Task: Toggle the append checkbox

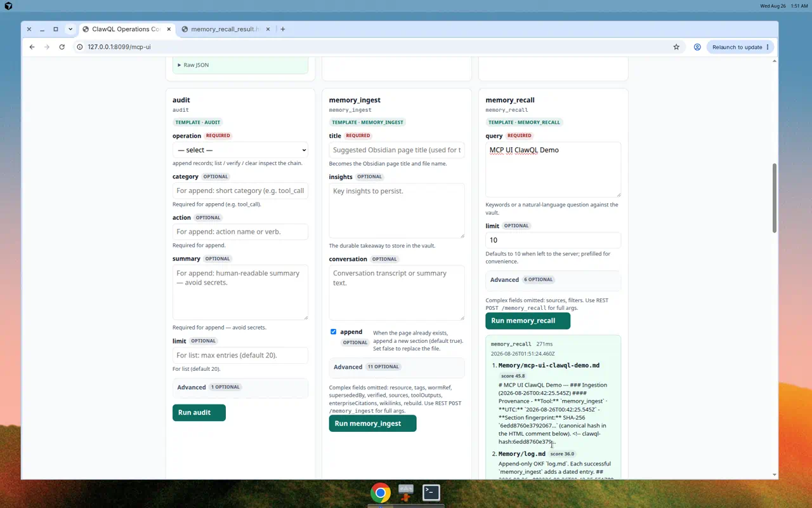Action: point(333,331)
